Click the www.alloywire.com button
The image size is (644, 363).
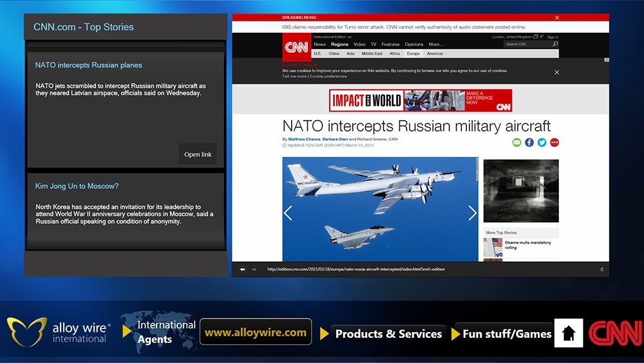click(x=256, y=332)
